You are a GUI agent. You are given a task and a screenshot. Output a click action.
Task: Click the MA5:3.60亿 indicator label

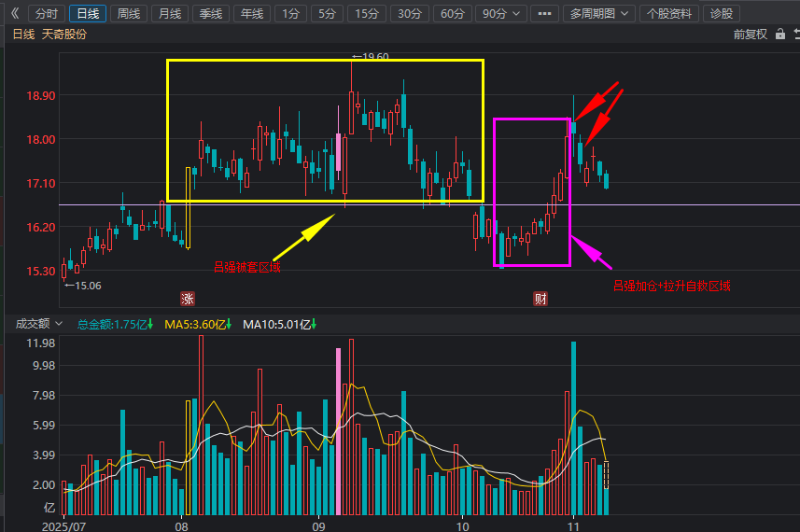tap(198, 324)
